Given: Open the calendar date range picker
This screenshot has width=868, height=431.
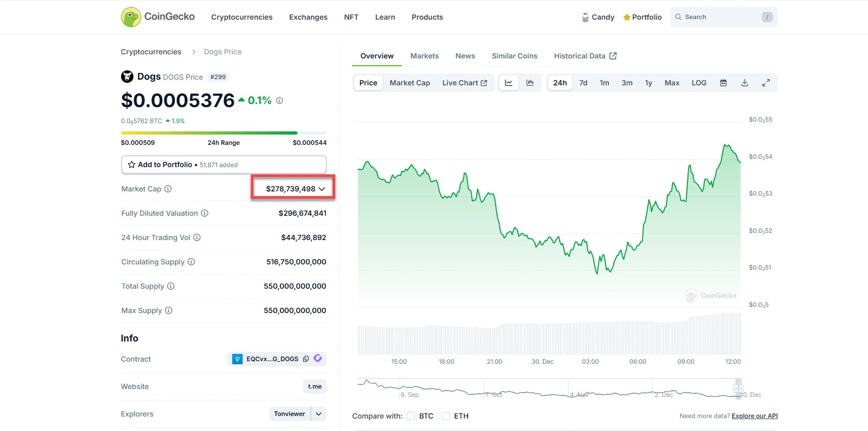Looking at the screenshot, I should pos(723,83).
